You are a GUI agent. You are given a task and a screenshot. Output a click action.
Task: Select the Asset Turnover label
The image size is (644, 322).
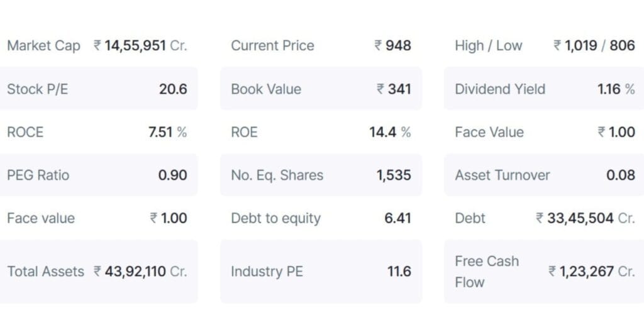click(502, 175)
